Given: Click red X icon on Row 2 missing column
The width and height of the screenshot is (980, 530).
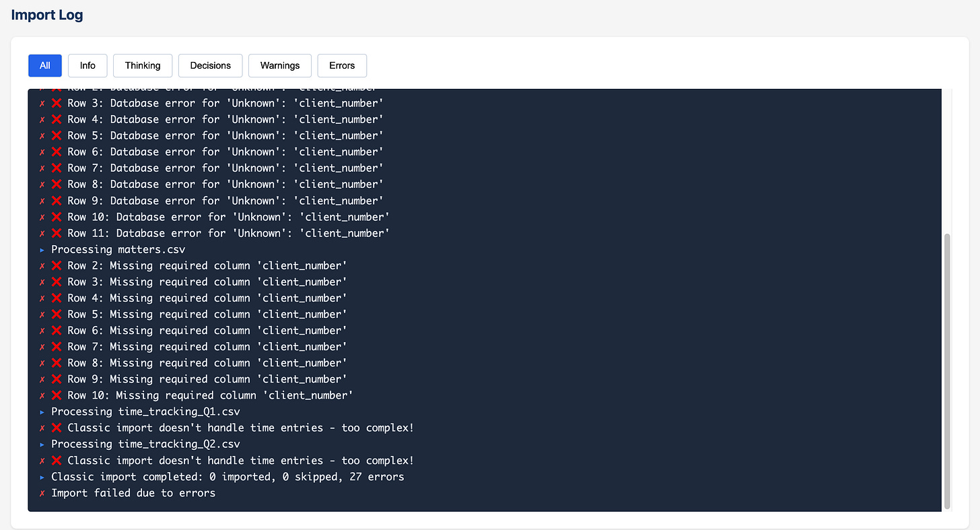Looking at the screenshot, I should pyautogui.click(x=57, y=265).
